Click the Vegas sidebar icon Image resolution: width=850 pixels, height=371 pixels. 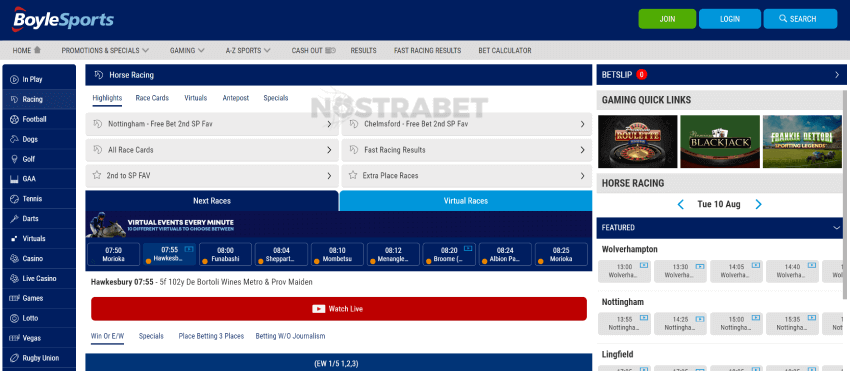pos(14,338)
